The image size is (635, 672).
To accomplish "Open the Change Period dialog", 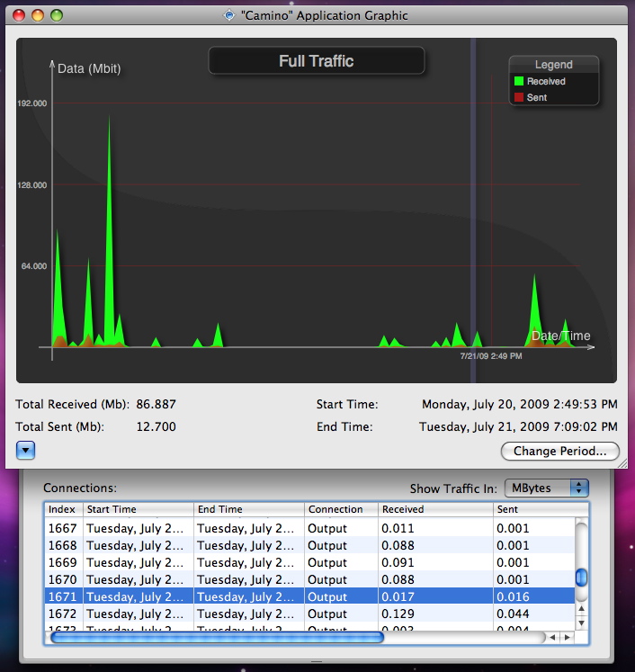I will (x=559, y=452).
